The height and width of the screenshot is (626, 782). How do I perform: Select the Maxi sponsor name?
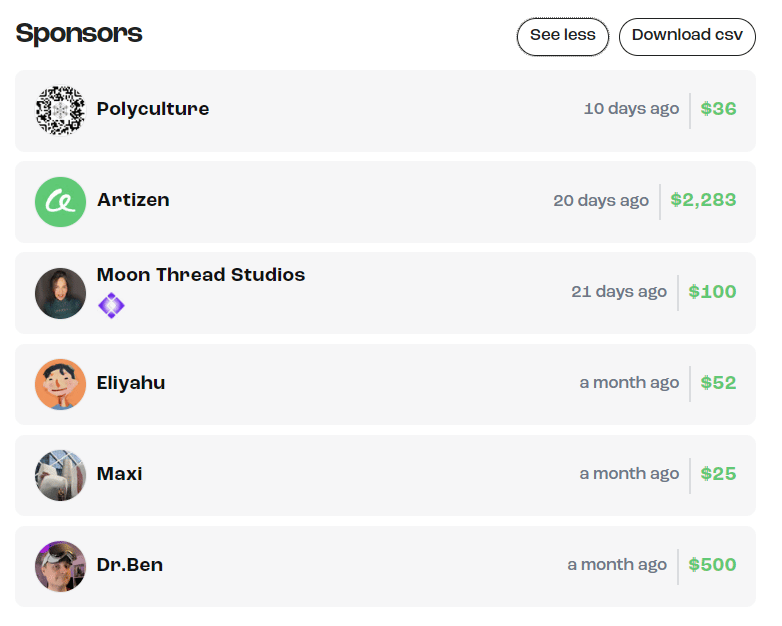pos(120,474)
